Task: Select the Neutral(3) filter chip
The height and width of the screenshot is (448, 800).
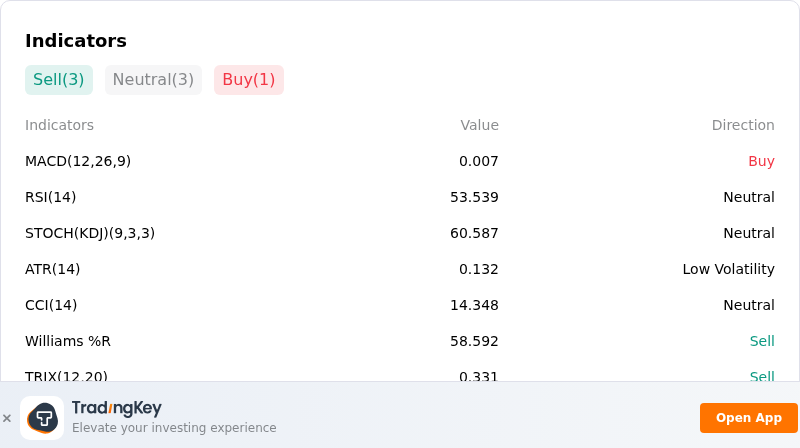Action: click(153, 80)
